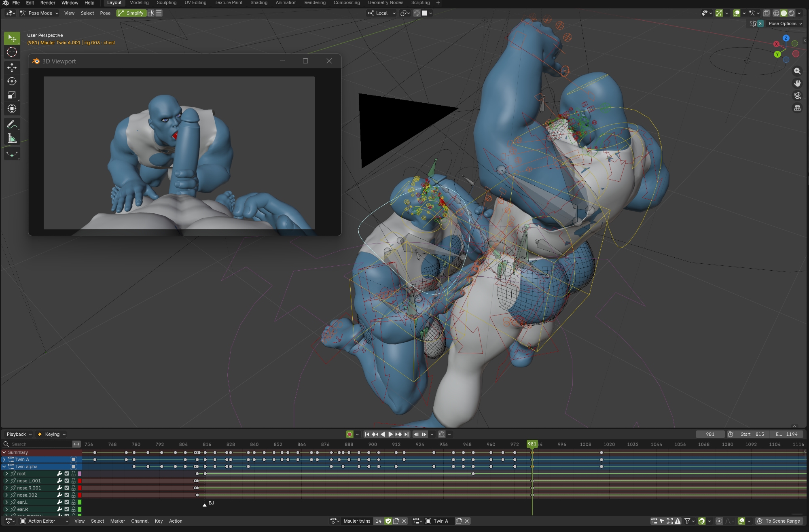This screenshot has height=532, width=809.
Task: Open the Pose Mode dropdown
Action: pyautogui.click(x=40, y=13)
